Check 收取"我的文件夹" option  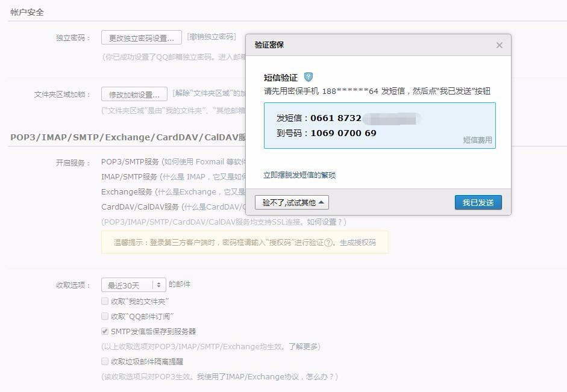click(105, 301)
